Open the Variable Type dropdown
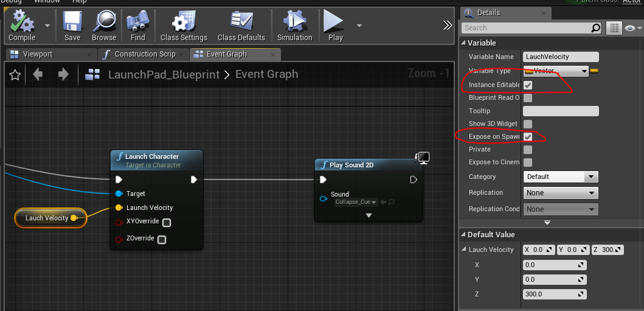 click(556, 71)
